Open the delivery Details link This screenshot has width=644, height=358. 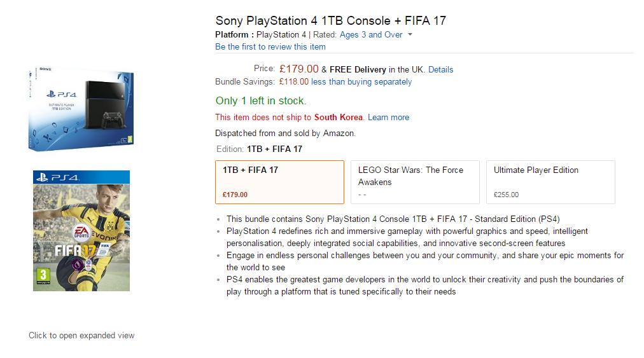point(440,69)
